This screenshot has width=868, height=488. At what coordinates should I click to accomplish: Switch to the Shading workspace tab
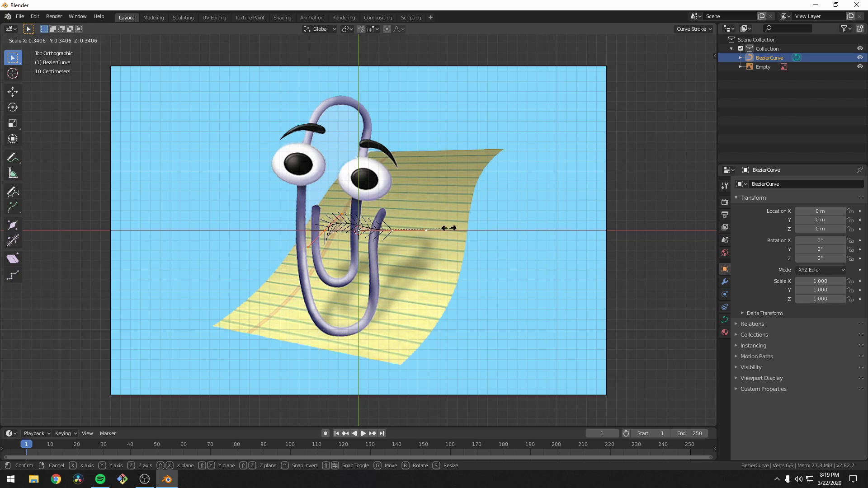click(282, 17)
